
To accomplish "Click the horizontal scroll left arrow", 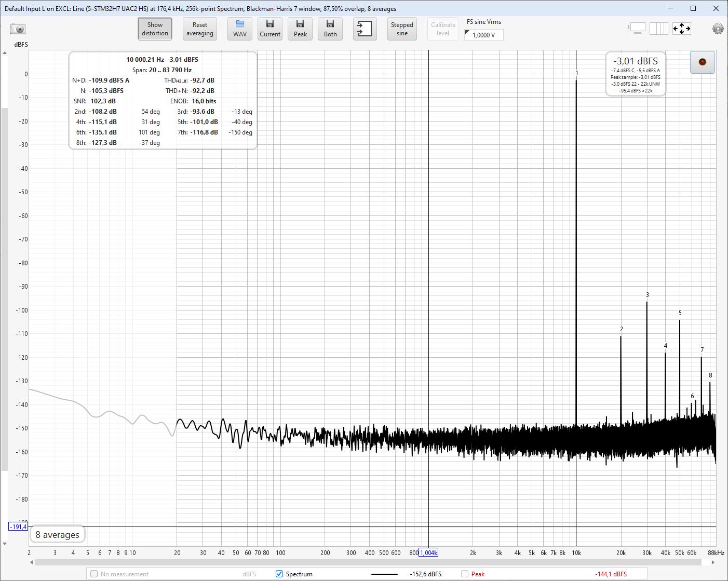I will tap(32, 562).
